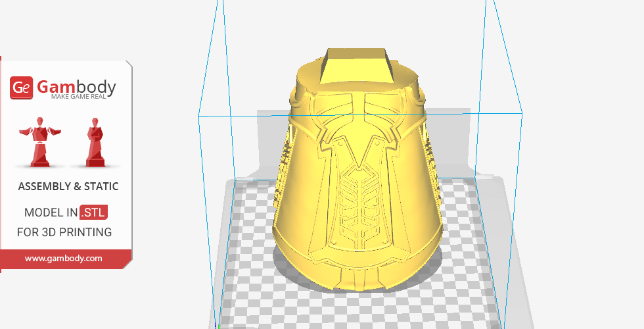Click the MAKE GAME REAL tagline
The image size is (644, 329).
point(83,97)
